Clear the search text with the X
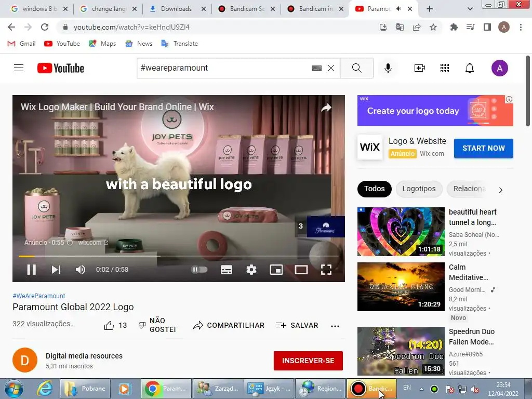532x399 pixels. click(331, 68)
